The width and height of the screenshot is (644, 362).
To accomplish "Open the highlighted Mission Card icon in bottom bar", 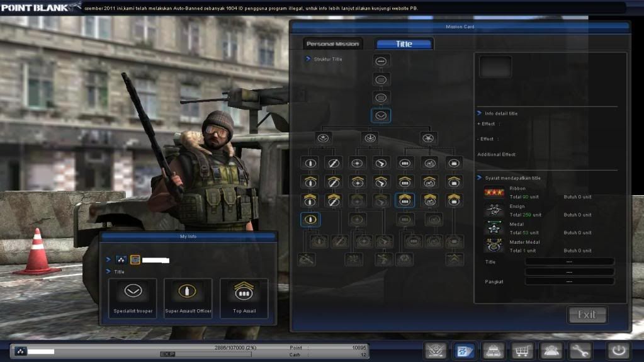I will tap(464, 351).
